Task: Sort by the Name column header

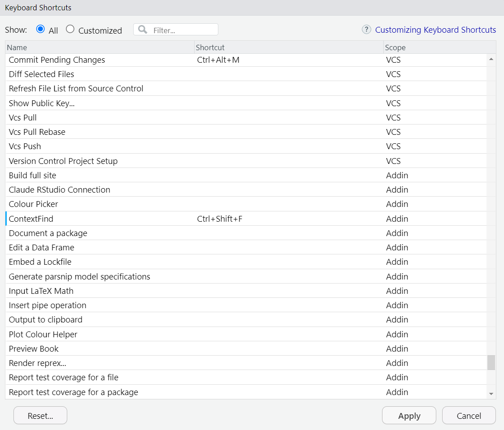Action: click(100, 47)
